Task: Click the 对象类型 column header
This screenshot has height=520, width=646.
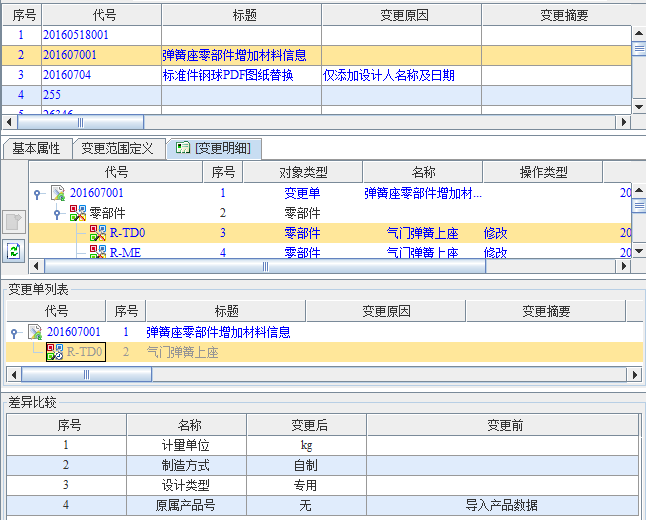Action: click(x=303, y=172)
